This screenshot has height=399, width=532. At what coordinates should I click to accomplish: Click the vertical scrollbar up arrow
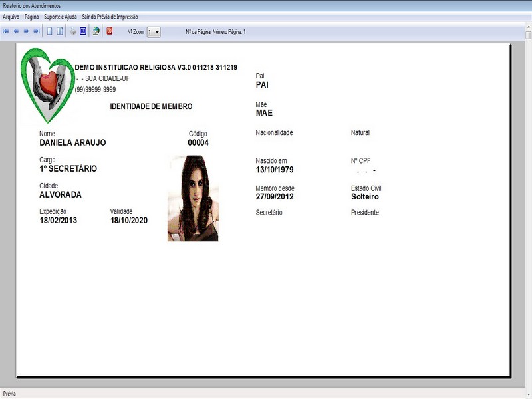point(529,26)
